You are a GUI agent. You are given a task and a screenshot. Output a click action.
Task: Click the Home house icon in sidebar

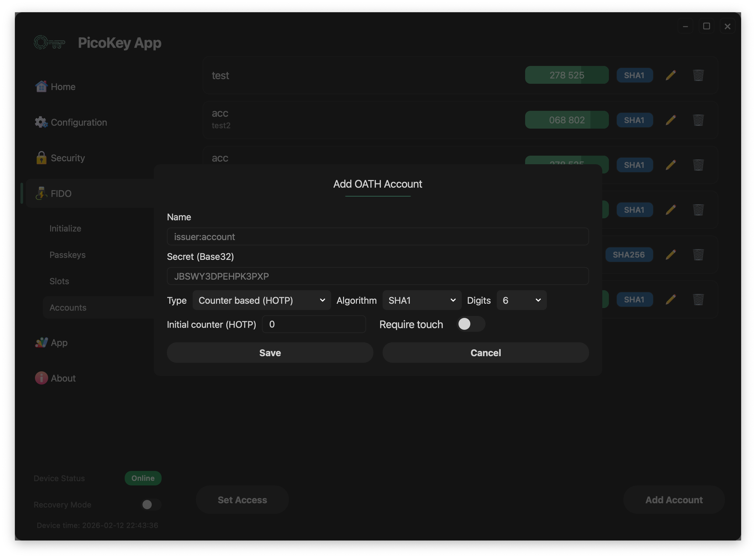tap(41, 86)
